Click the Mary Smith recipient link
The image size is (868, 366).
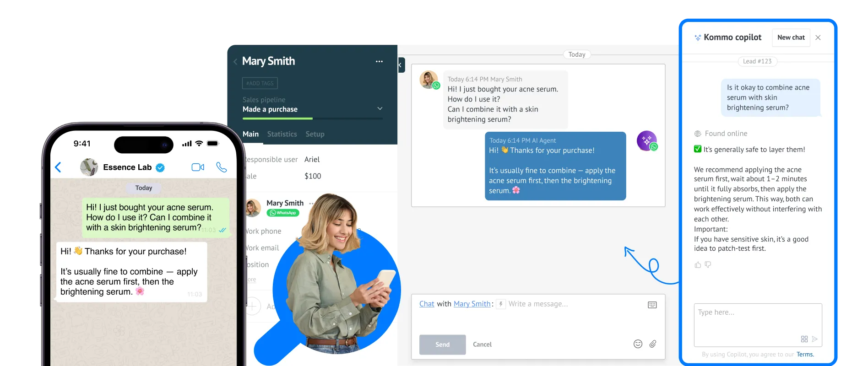[472, 304]
